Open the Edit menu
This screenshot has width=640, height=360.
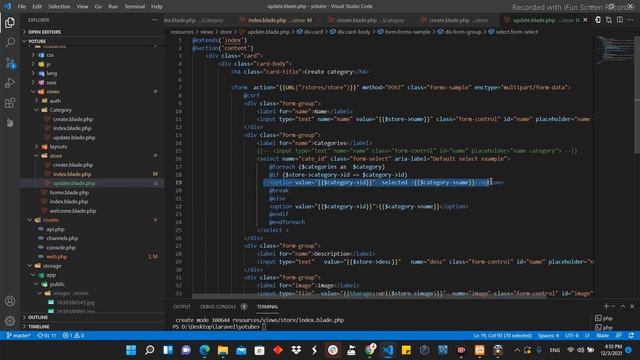coord(37,7)
